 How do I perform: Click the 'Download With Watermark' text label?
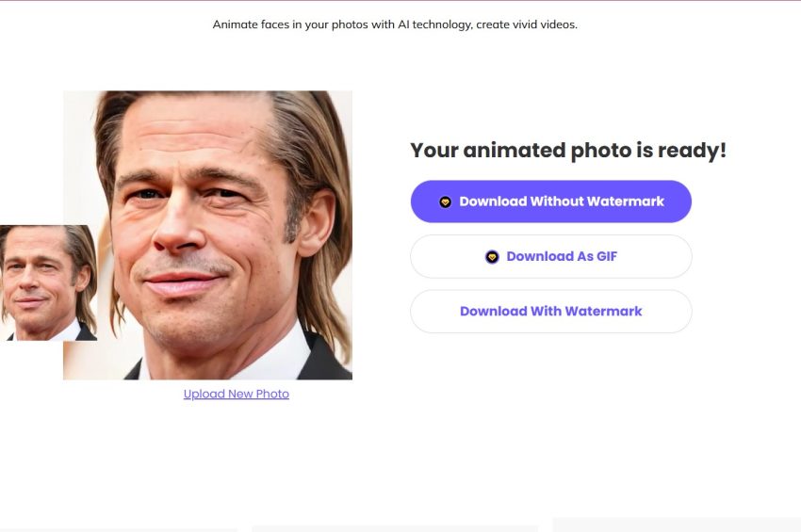click(x=550, y=311)
